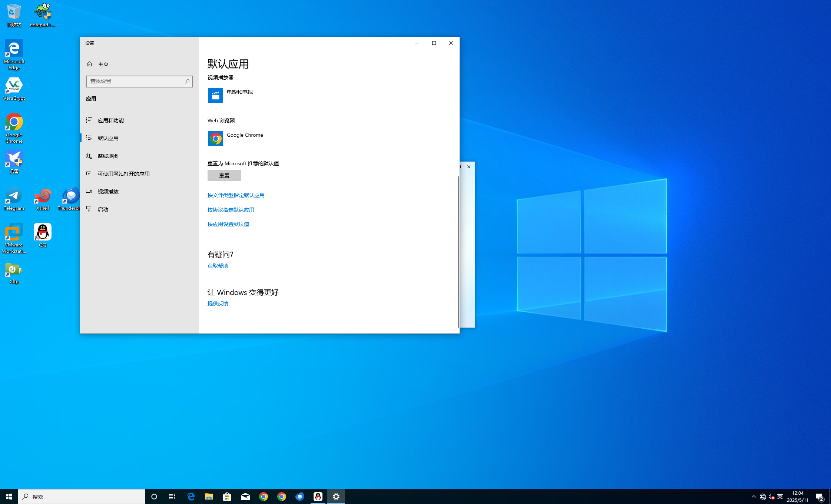Launch Telegram from the desktop
This screenshot has height=504, width=831.
[x=14, y=199]
